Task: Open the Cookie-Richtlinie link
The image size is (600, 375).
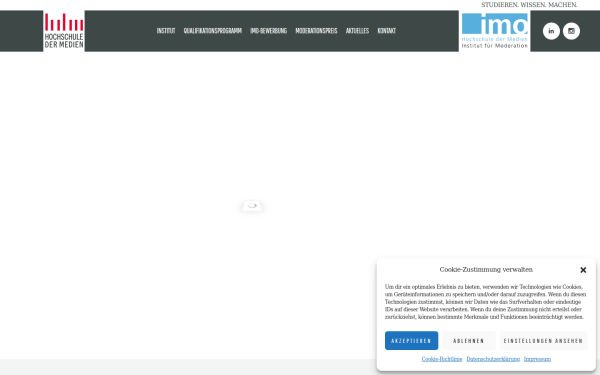Action: [x=442, y=359]
